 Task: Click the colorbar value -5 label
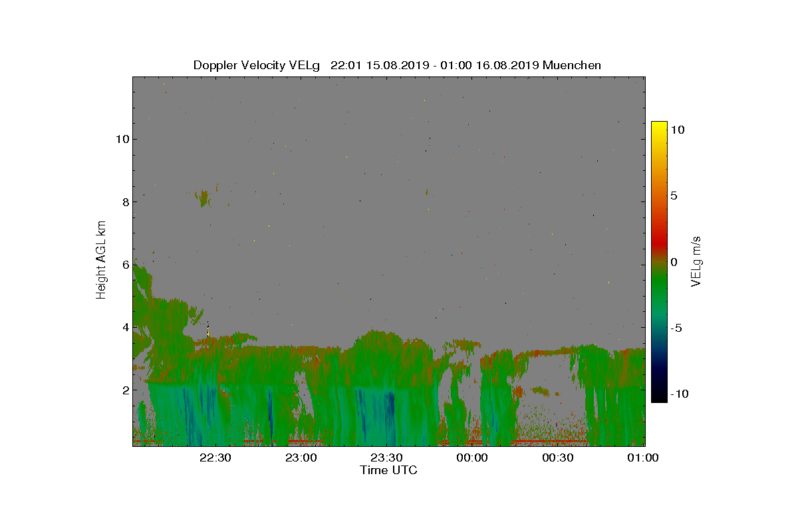tap(676, 328)
